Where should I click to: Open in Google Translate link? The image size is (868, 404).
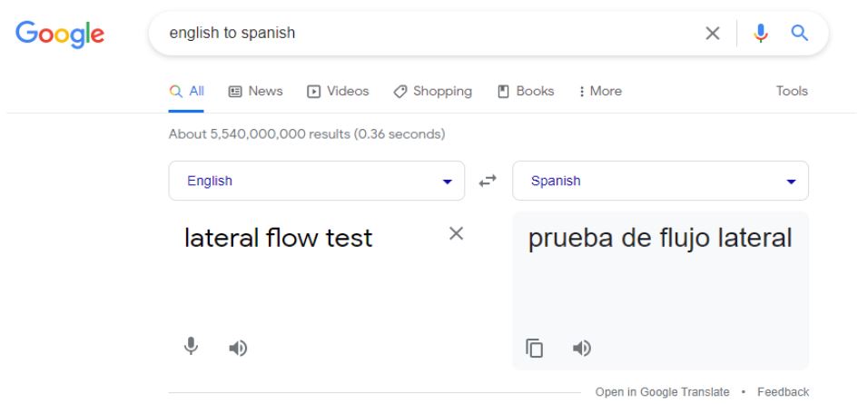(662, 392)
